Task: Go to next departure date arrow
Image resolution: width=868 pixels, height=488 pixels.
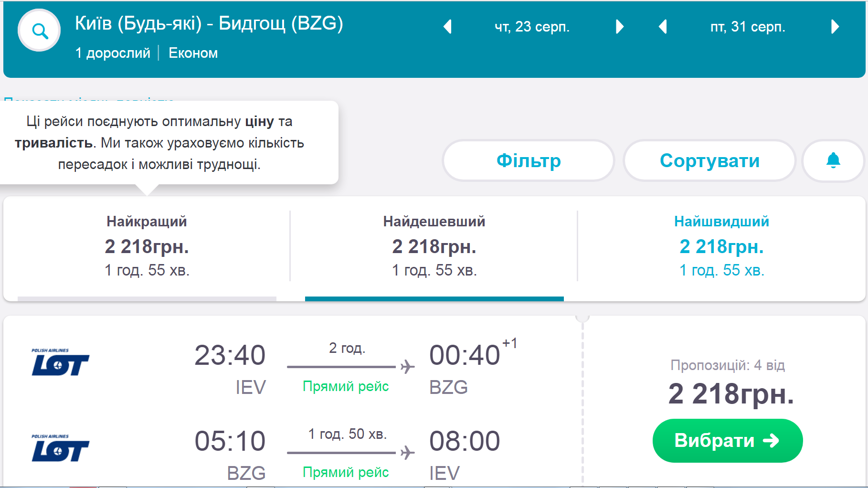Action: [x=619, y=27]
